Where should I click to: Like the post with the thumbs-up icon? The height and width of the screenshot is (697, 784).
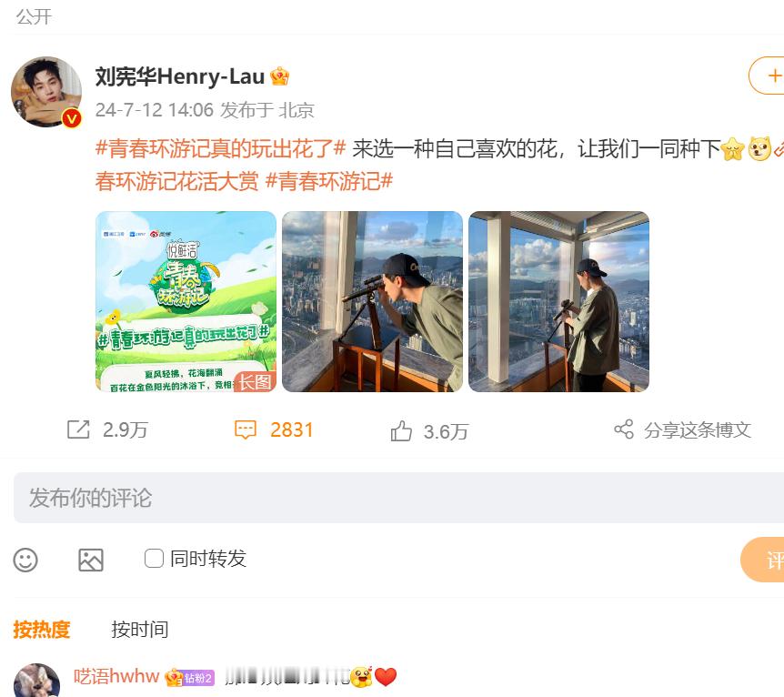401,431
